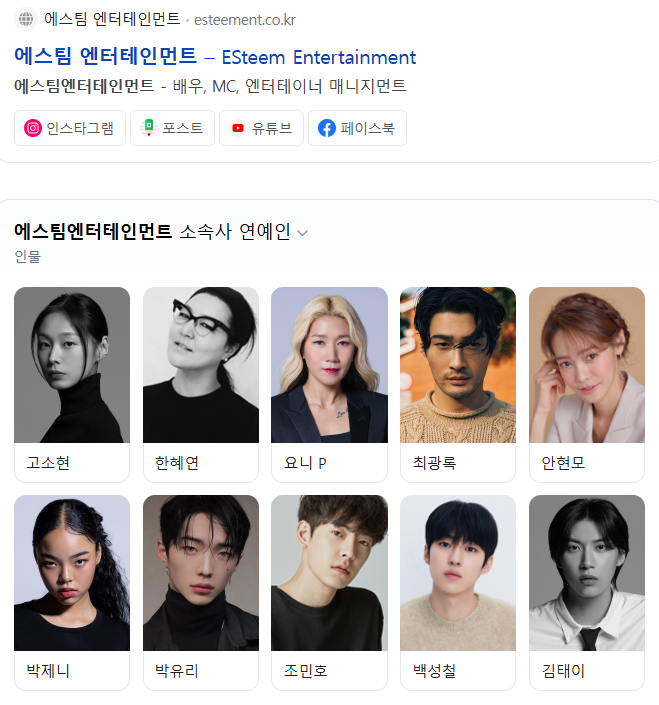This screenshot has height=705, width=659.
Task: Click the globe favicon beside 에스팀 엔터테인먼트
Action: [26, 19]
